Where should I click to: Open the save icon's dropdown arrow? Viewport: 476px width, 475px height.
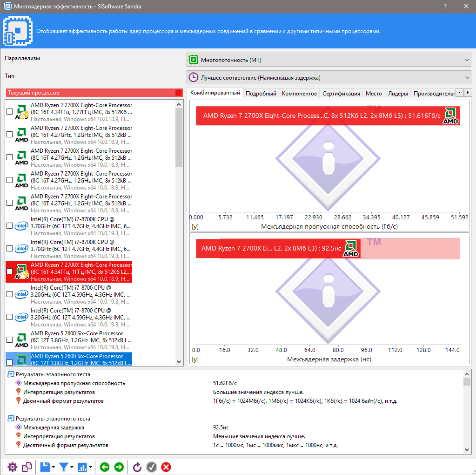click(x=54, y=467)
